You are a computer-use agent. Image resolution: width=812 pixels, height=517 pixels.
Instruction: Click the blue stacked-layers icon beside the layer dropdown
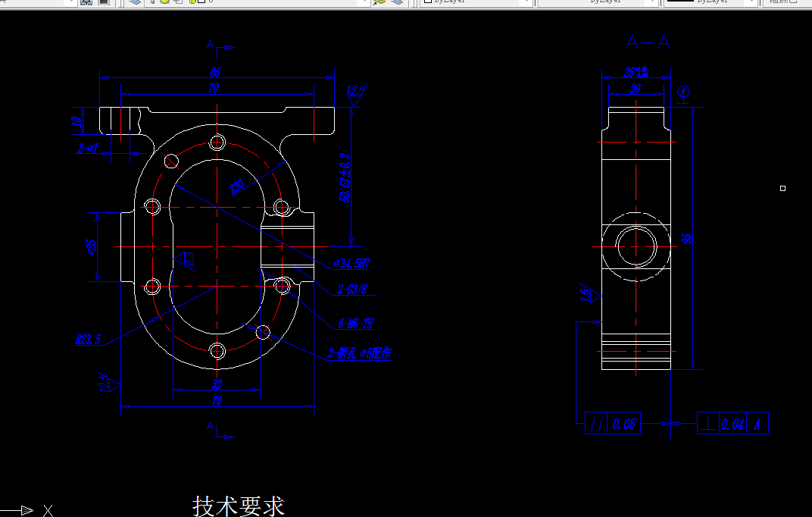tap(135, 4)
